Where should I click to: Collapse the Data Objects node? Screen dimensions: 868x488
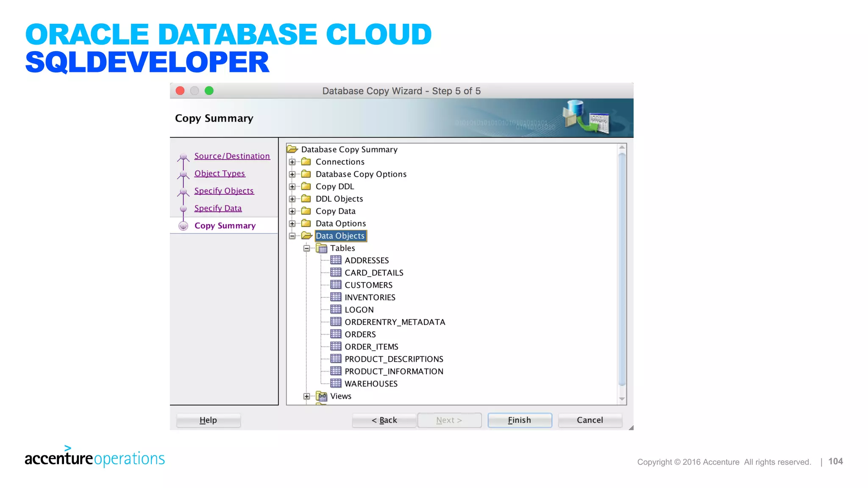(x=292, y=236)
